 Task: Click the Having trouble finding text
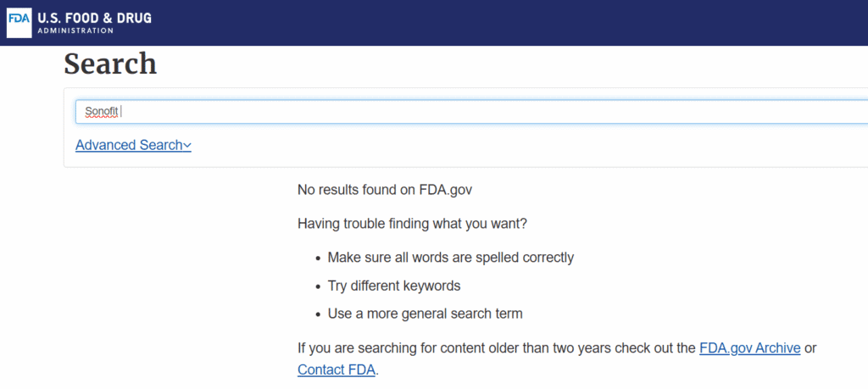pos(413,224)
